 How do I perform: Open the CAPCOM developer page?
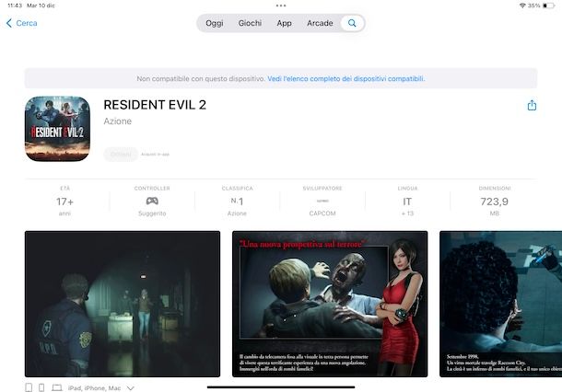322,201
